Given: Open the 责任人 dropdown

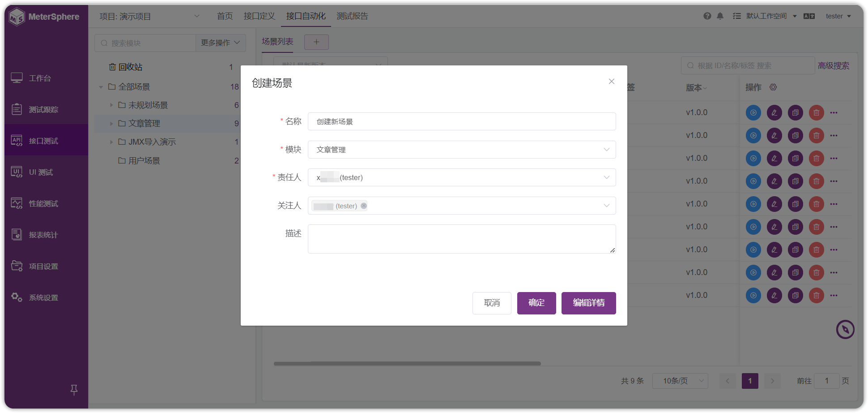Looking at the screenshot, I should tap(462, 177).
